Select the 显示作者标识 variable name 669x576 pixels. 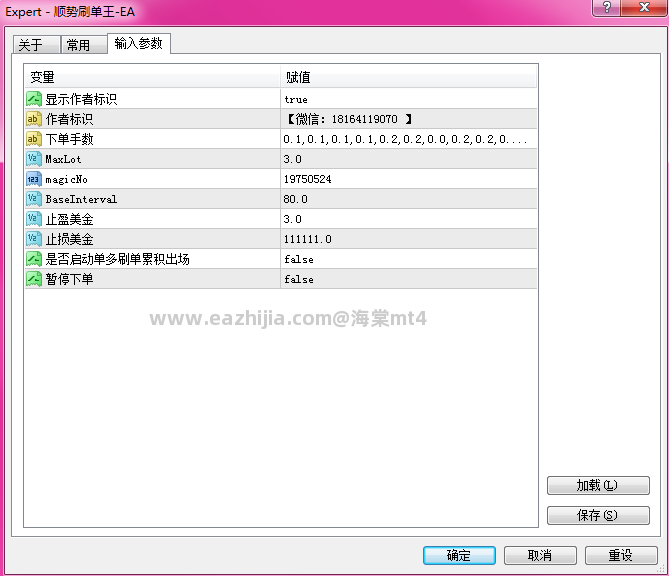tap(81, 99)
